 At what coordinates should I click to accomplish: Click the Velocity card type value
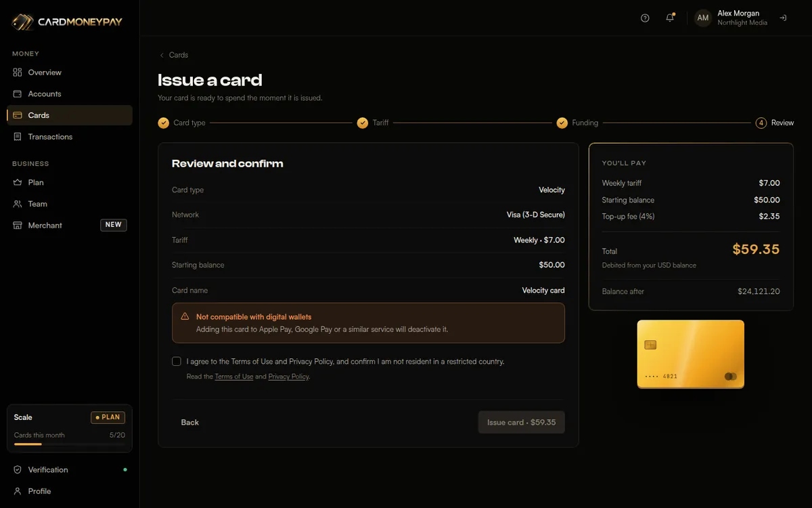552,190
